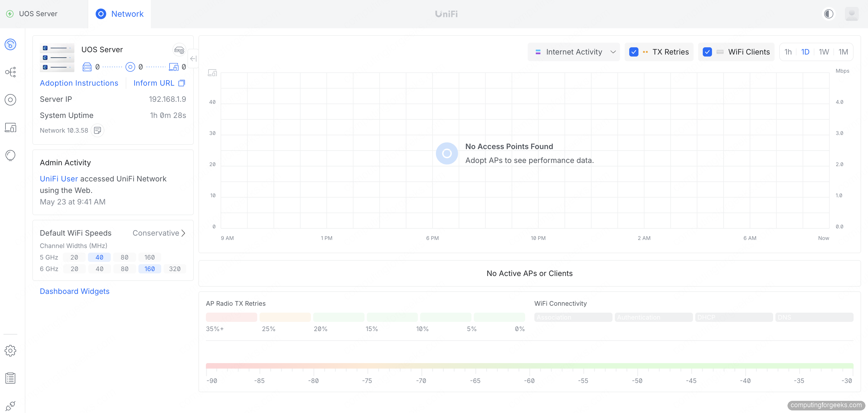Select the 1W time range
The width and height of the screenshot is (868, 413).
point(824,52)
